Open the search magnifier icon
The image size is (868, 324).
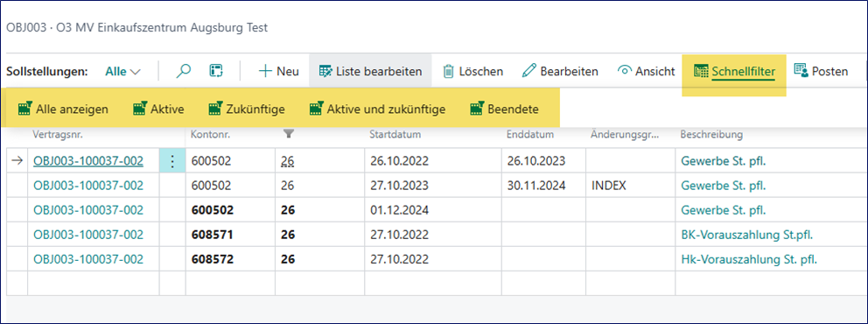[183, 71]
